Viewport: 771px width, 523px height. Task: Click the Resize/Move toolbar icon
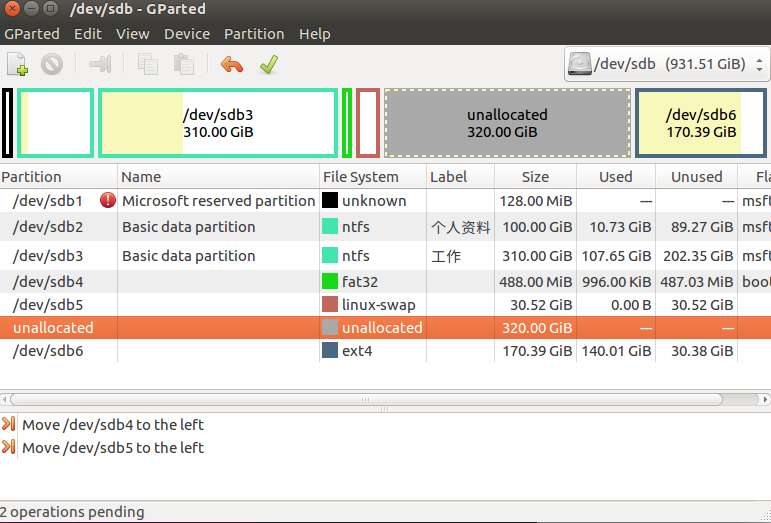click(100, 64)
